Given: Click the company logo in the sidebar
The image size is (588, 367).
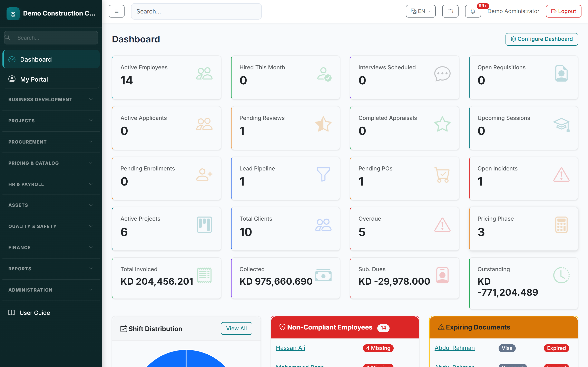Looking at the screenshot, I should coord(13,14).
